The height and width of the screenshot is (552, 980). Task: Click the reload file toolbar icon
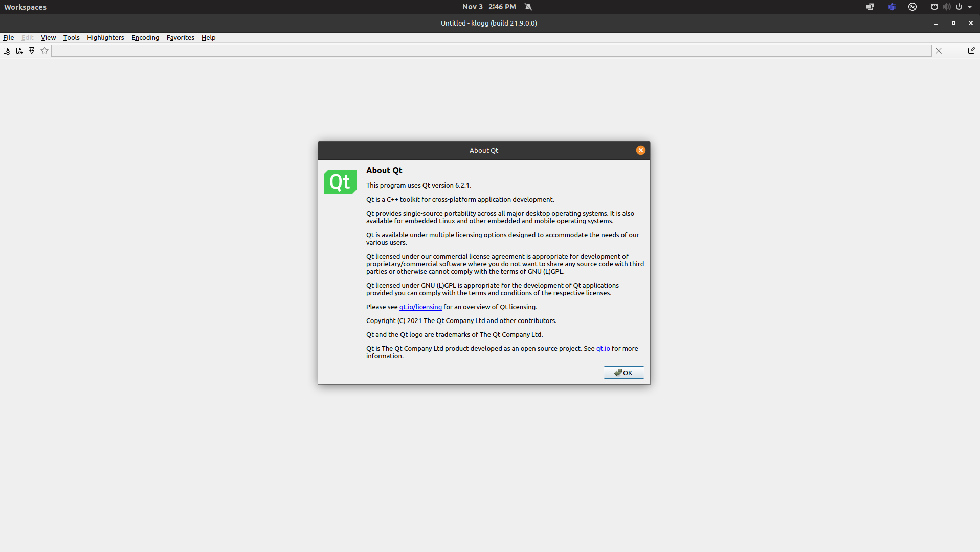click(x=19, y=51)
